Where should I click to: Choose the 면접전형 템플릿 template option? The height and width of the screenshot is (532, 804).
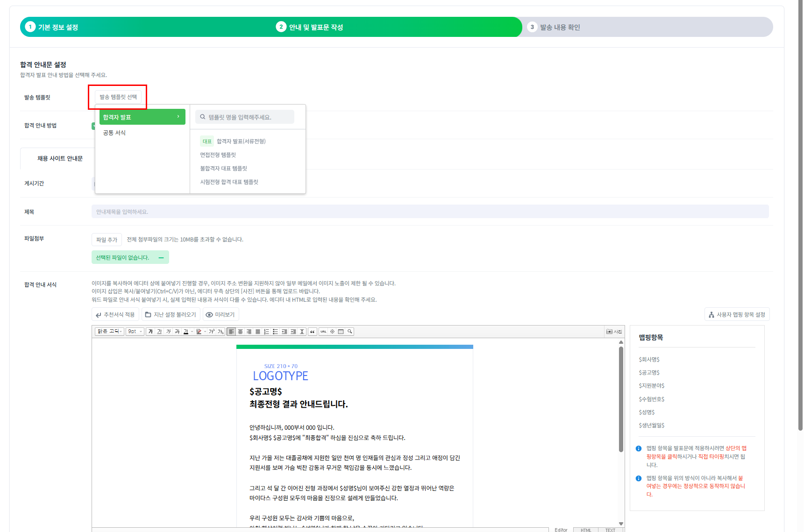[x=218, y=155]
